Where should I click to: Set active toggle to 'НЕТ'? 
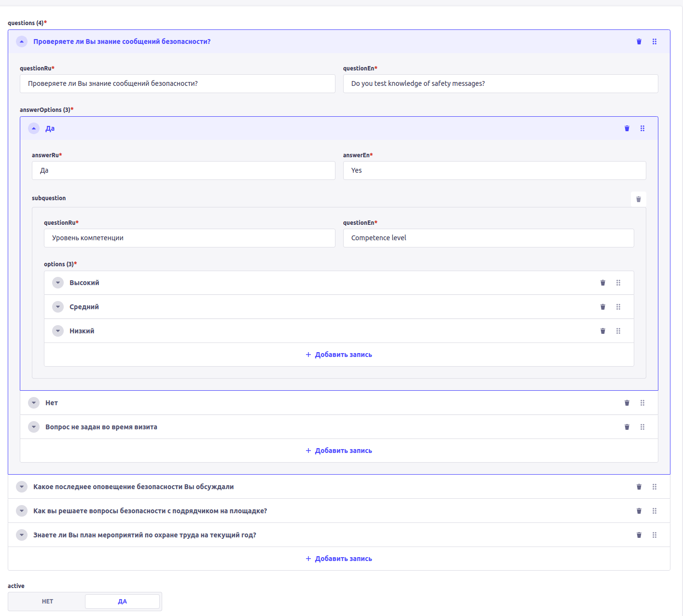pos(47,602)
